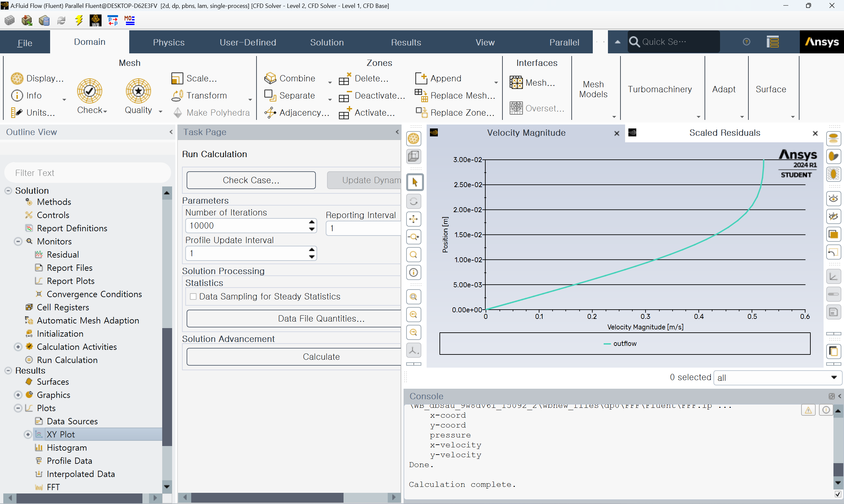Click Data File Quantities button

coord(294,319)
